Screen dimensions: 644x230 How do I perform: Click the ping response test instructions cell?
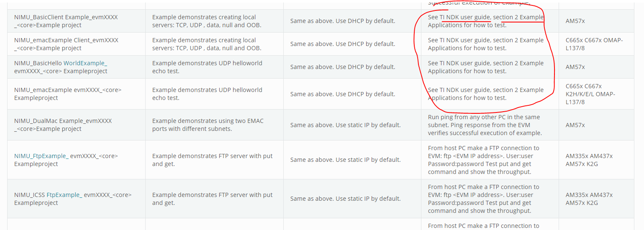[484, 125]
